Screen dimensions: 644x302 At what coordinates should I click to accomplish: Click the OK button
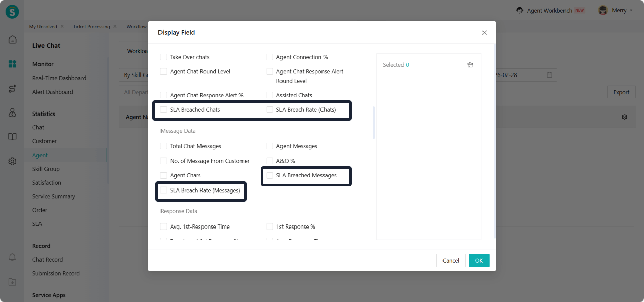(x=478, y=260)
